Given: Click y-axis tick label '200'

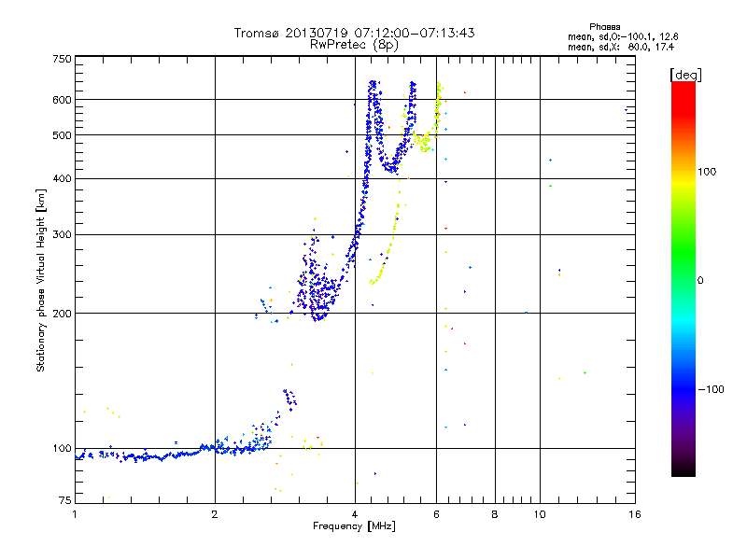Looking at the screenshot, I should 62,314.
